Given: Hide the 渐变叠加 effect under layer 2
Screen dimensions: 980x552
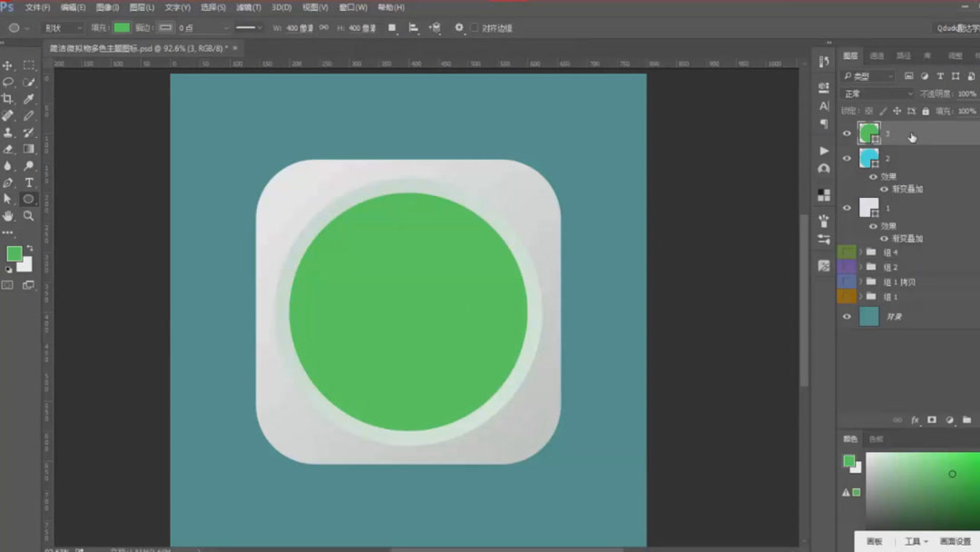Looking at the screenshot, I should tap(885, 190).
